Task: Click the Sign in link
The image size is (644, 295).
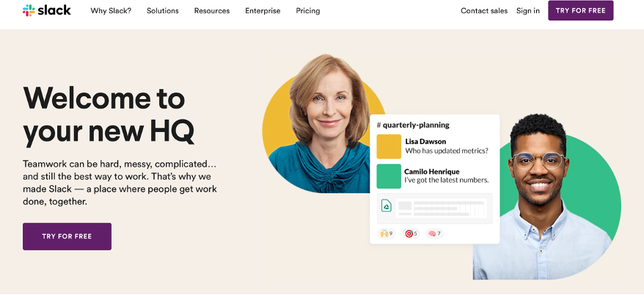Action: click(528, 11)
